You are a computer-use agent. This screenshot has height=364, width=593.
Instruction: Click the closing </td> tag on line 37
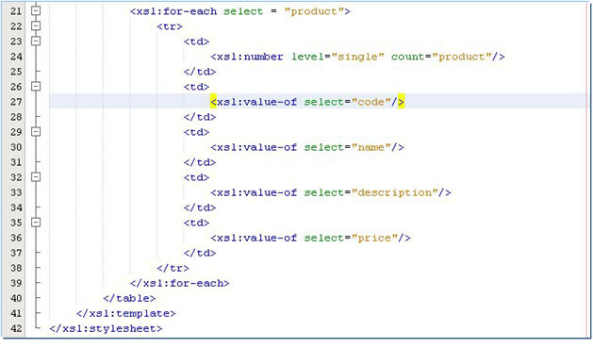click(x=200, y=253)
